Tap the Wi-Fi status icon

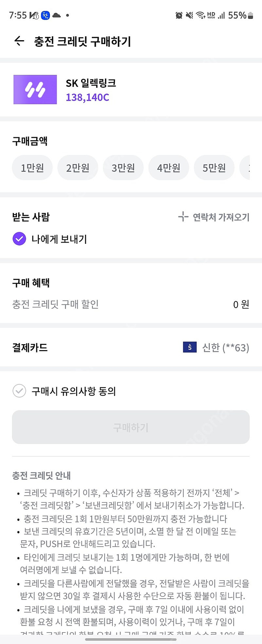coord(200,15)
